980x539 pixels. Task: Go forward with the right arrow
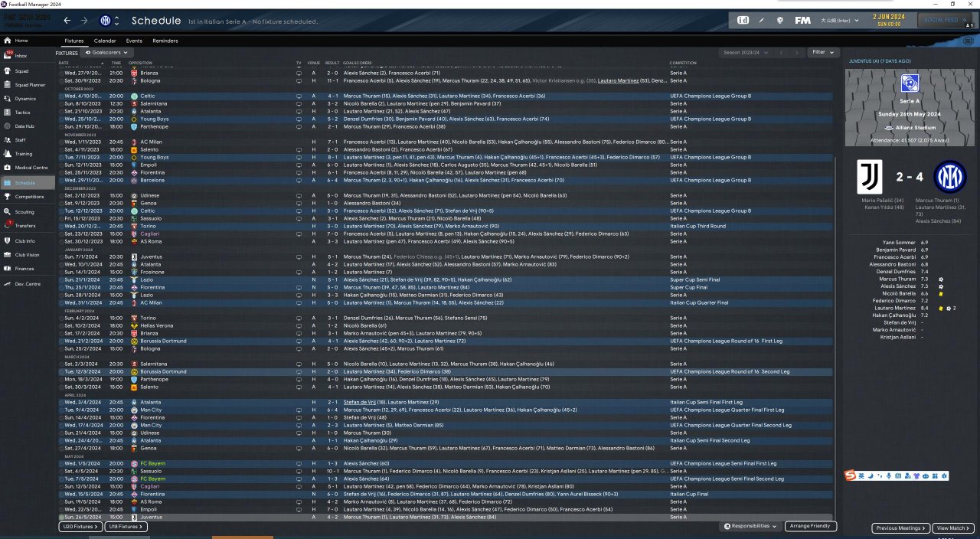click(x=84, y=20)
